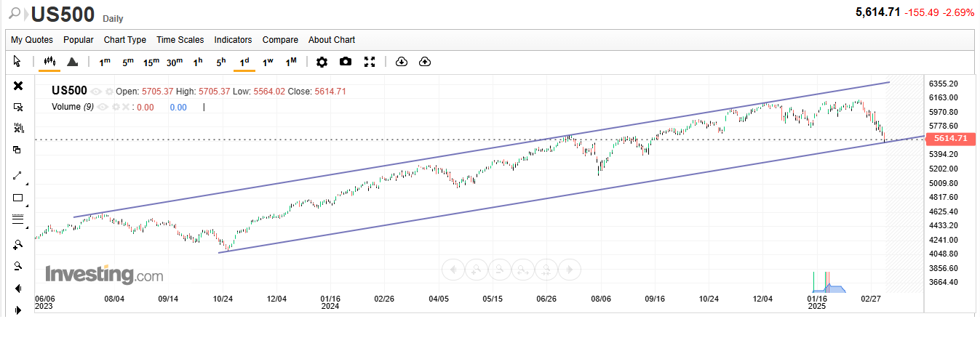
Task: Select the arrow cursor tool
Action: tap(17, 62)
